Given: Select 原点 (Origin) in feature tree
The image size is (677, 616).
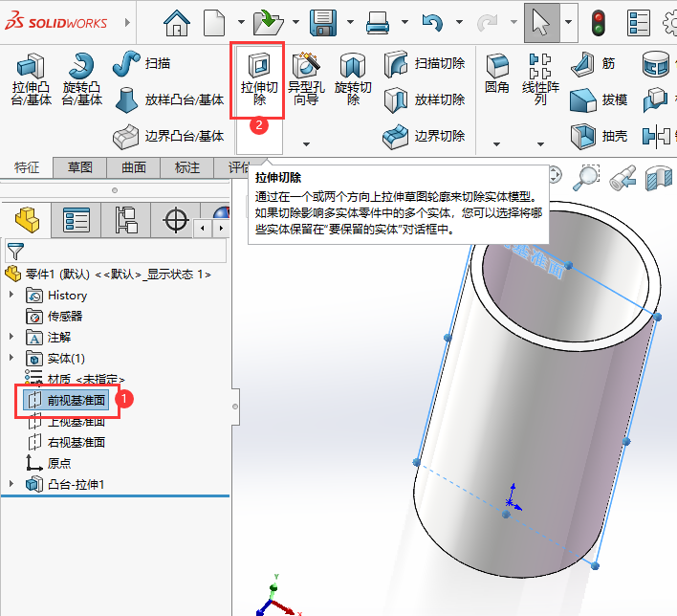Looking at the screenshot, I should 49,463.
